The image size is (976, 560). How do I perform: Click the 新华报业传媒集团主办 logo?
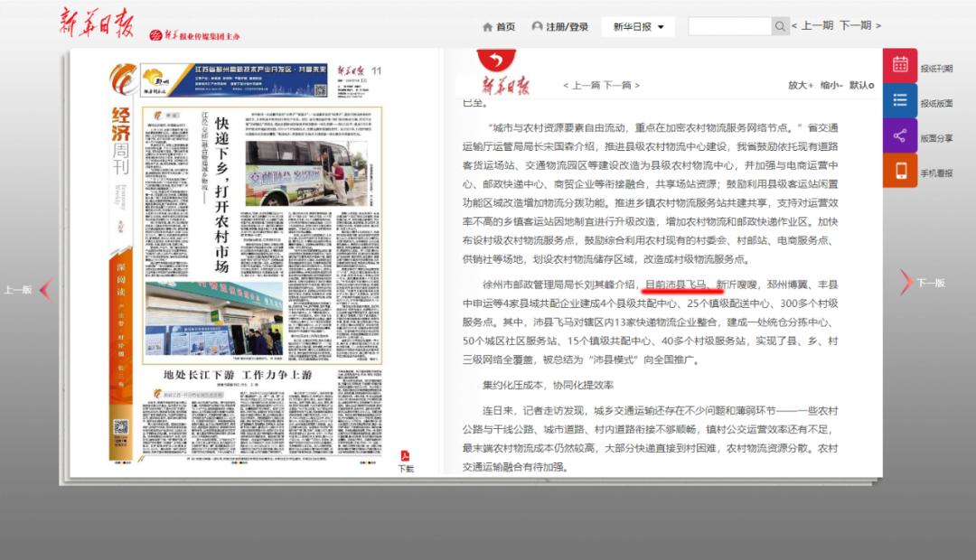[195, 35]
